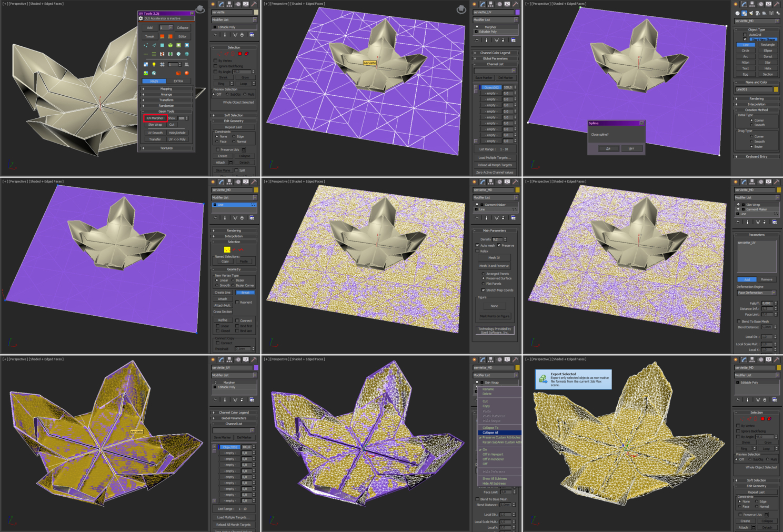Click the checker pattern icon in UV Tools

point(146,64)
